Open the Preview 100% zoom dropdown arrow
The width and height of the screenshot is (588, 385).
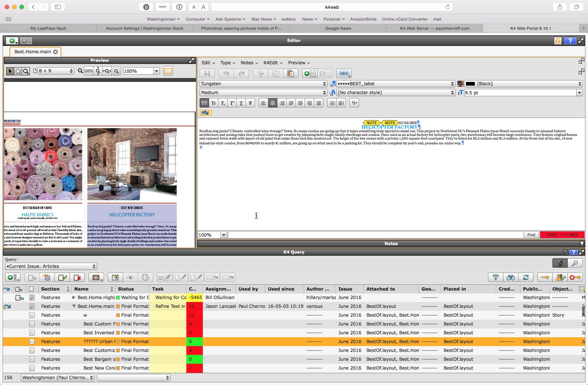(157, 71)
